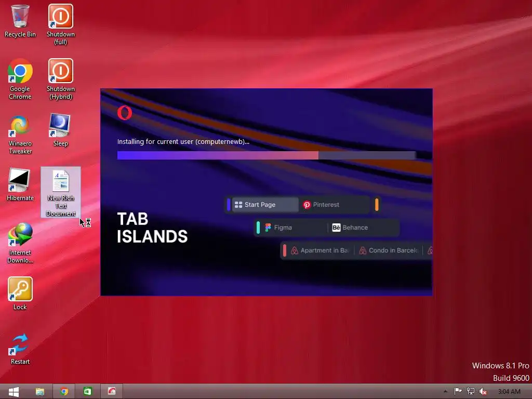532x399 pixels.
Task: Select the Shutdown (full) shortcut
Action: point(61,24)
